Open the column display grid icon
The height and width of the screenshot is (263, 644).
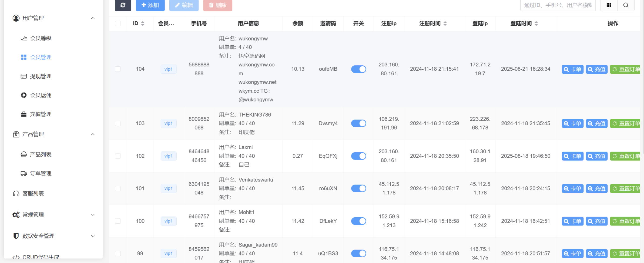click(609, 5)
